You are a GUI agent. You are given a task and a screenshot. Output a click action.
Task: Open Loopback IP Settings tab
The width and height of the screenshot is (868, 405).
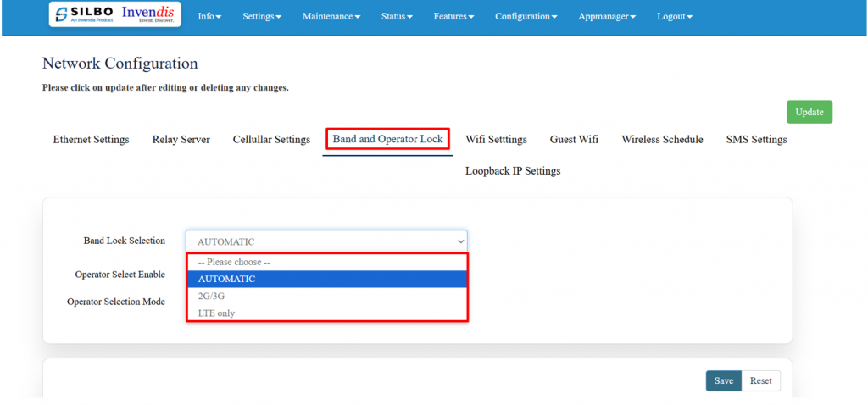[513, 171]
